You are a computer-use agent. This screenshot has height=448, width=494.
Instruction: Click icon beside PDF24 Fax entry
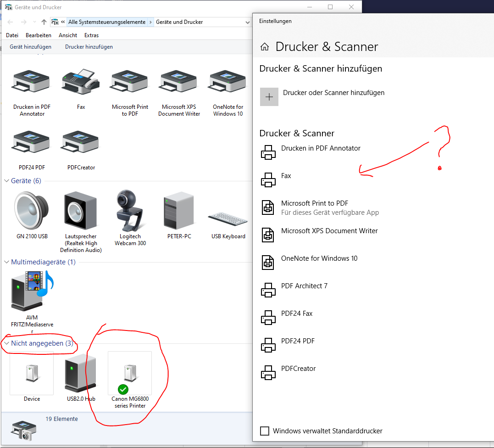(268, 318)
